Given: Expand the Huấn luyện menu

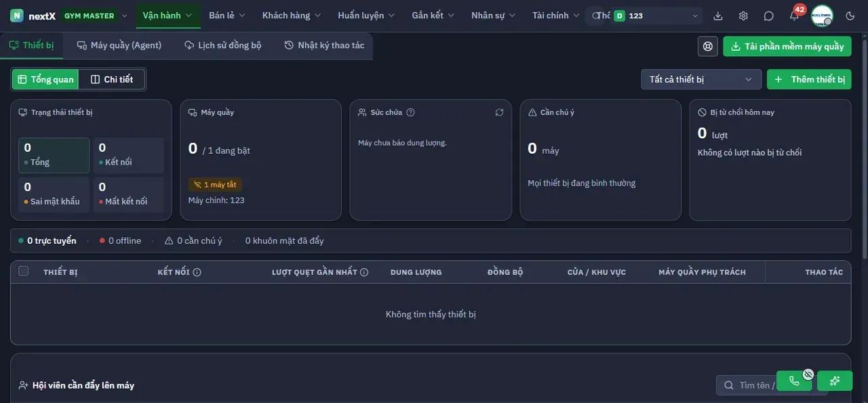Looking at the screenshot, I should [x=367, y=16].
